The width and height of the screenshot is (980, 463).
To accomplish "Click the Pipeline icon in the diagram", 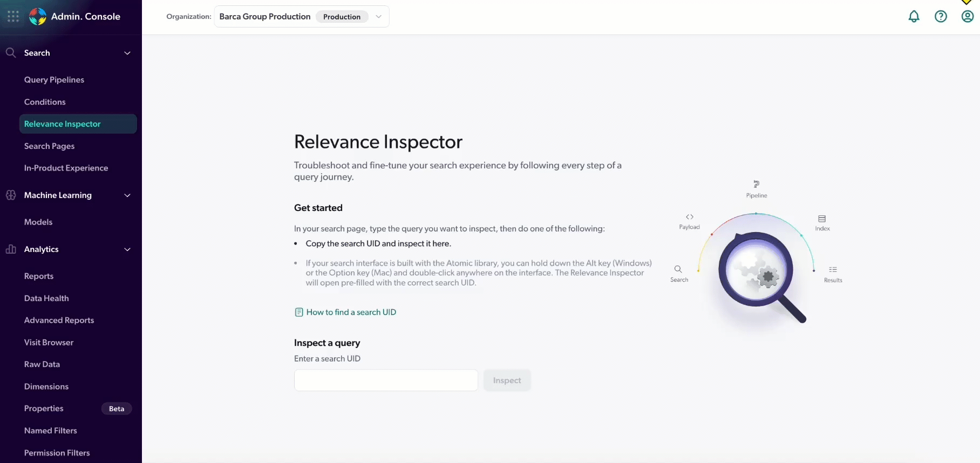I will pos(756,185).
